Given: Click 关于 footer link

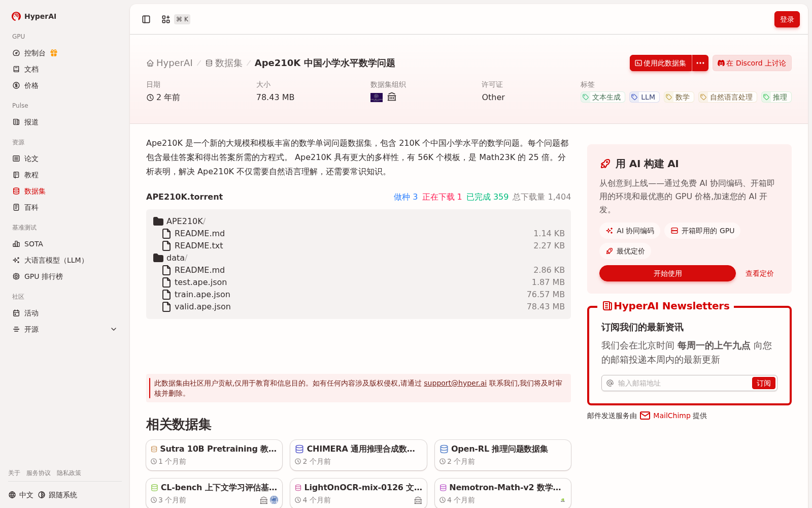Looking at the screenshot, I should pyautogui.click(x=14, y=473).
